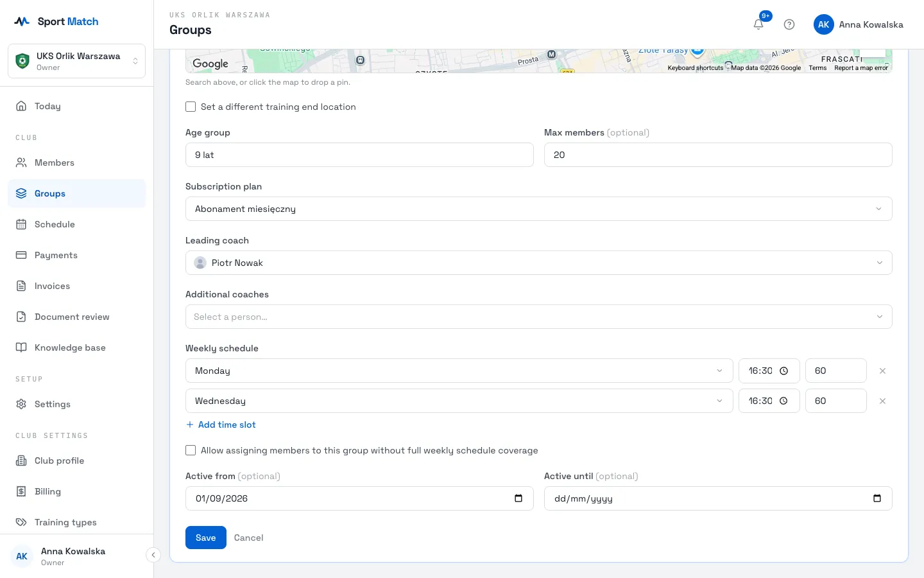Remove the Wednesday time slot

[x=882, y=401]
